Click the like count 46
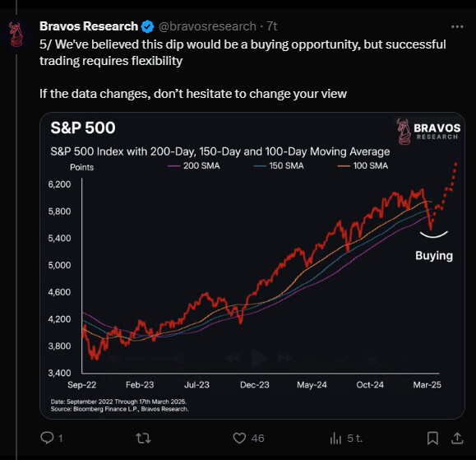Image resolution: width=476 pixels, height=460 pixels. click(258, 438)
